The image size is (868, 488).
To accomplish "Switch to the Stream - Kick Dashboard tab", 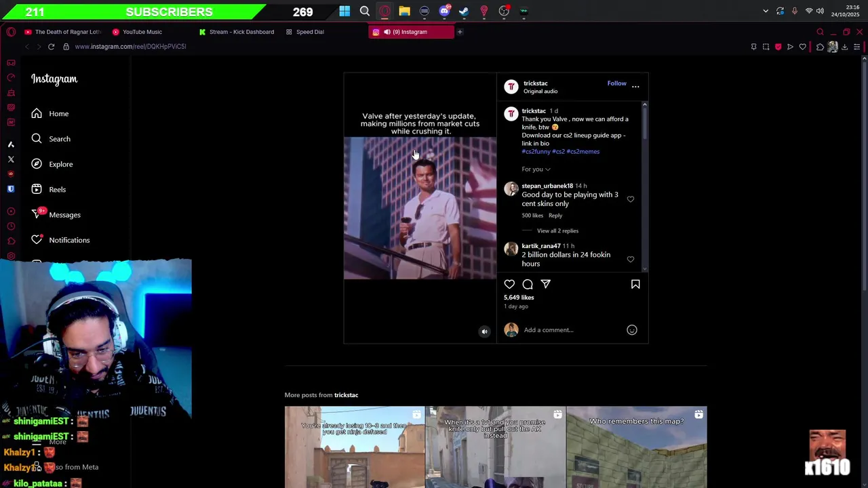I will [x=237, y=32].
